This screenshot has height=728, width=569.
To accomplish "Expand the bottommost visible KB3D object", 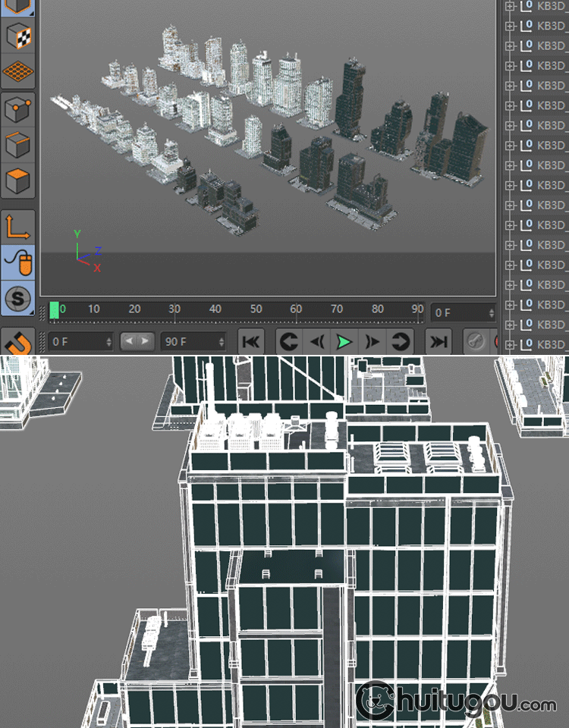I will (510, 344).
